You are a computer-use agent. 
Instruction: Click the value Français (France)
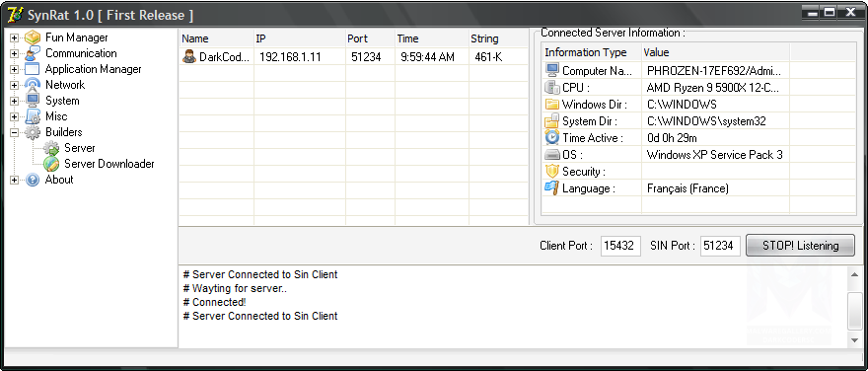(687, 188)
